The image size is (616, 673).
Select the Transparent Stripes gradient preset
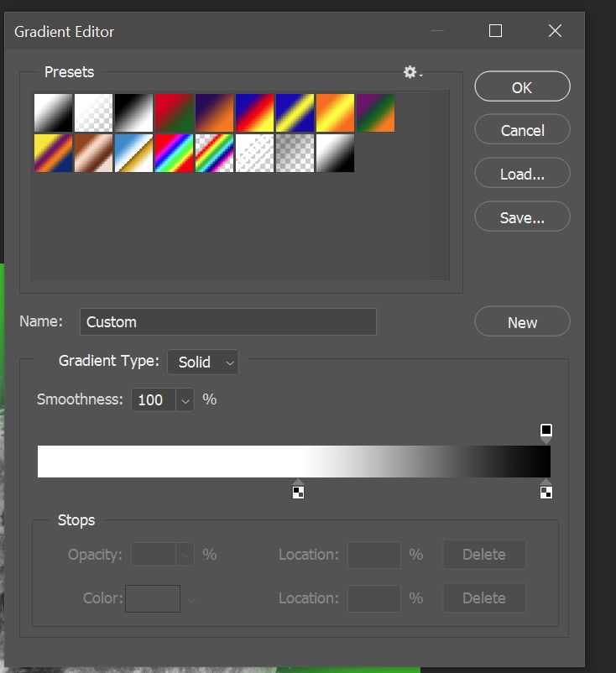pyautogui.click(x=255, y=154)
